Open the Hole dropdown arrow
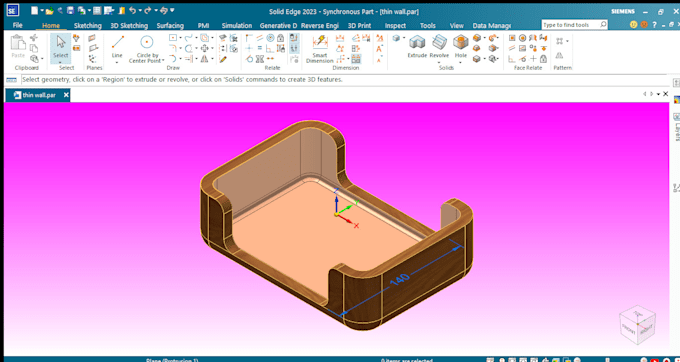Screen dimensions: 680x362 [461, 62]
